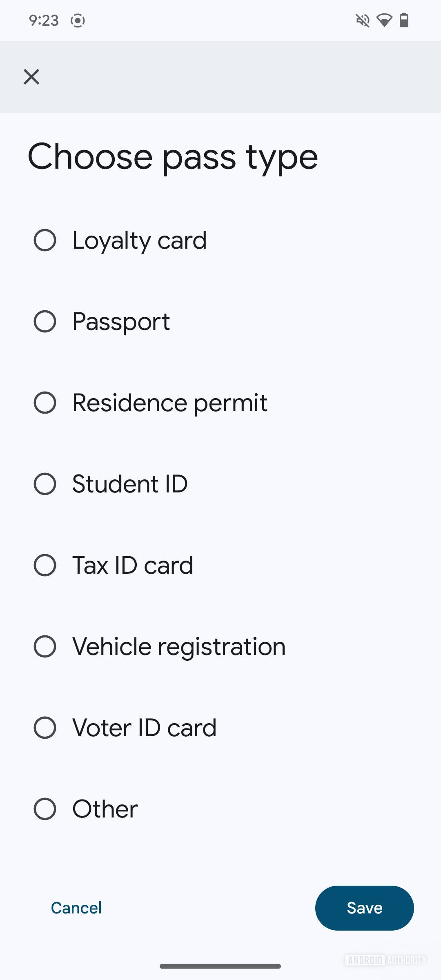Choose the Passport radio option
This screenshot has height=980, width=441.
(45, 321)
